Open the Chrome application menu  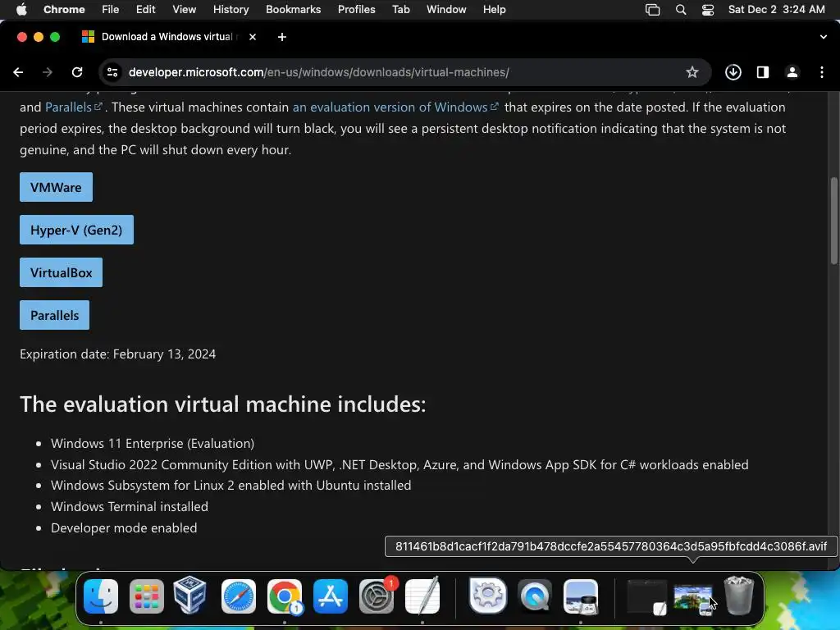(64, 10)
